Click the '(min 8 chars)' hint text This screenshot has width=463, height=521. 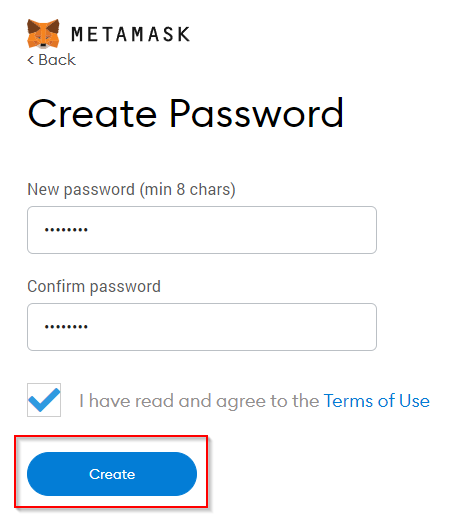point(188,190)
